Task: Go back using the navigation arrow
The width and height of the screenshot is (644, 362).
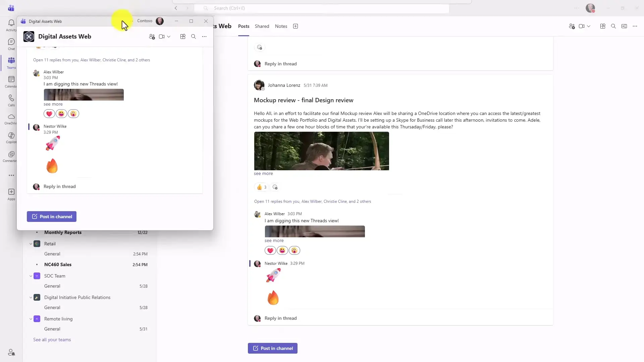Action: 176,8
